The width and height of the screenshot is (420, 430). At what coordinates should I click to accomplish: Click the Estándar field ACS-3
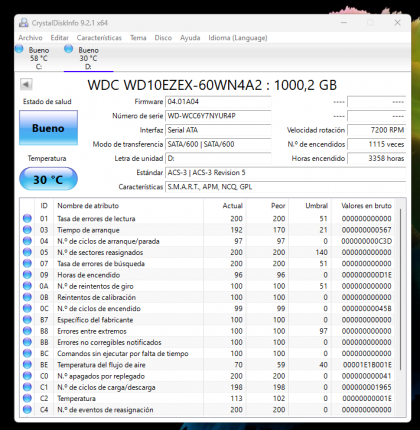[x=285, y=173]
